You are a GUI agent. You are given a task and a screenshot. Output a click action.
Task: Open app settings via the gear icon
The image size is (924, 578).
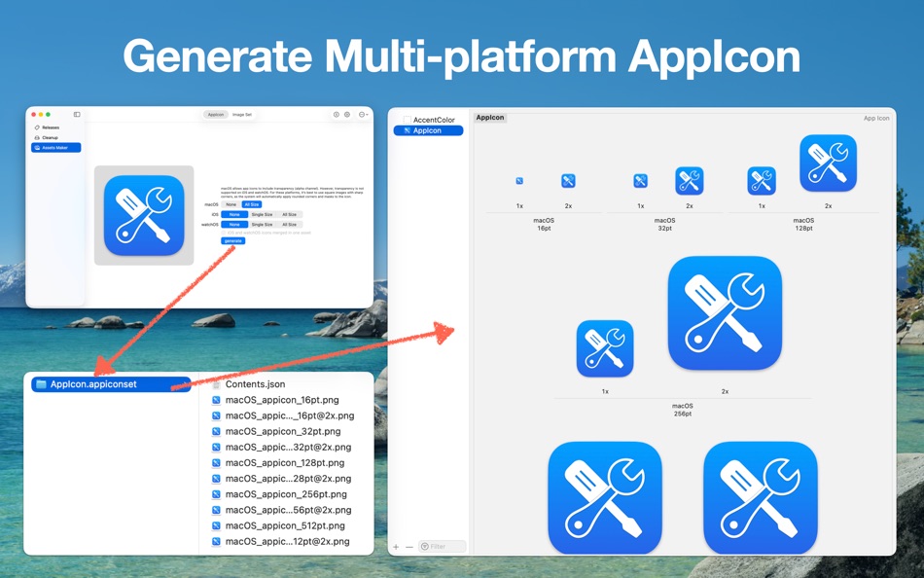coord(347,114)
